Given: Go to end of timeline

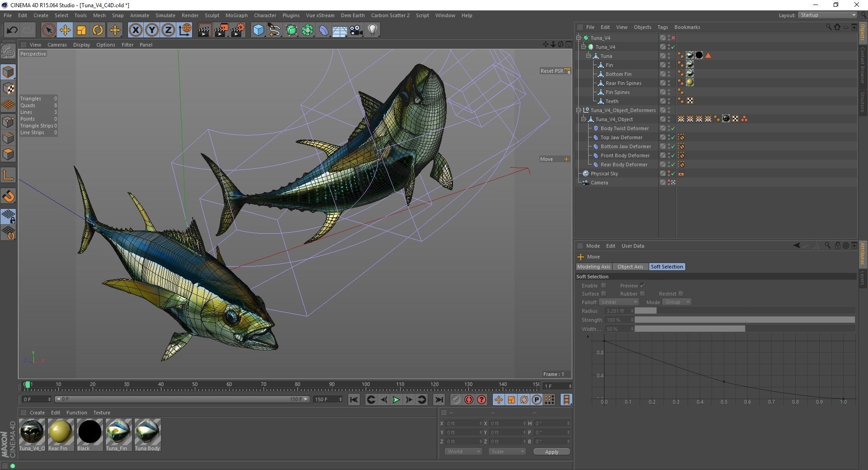Looking at the screenshot, I should (439, 399).
